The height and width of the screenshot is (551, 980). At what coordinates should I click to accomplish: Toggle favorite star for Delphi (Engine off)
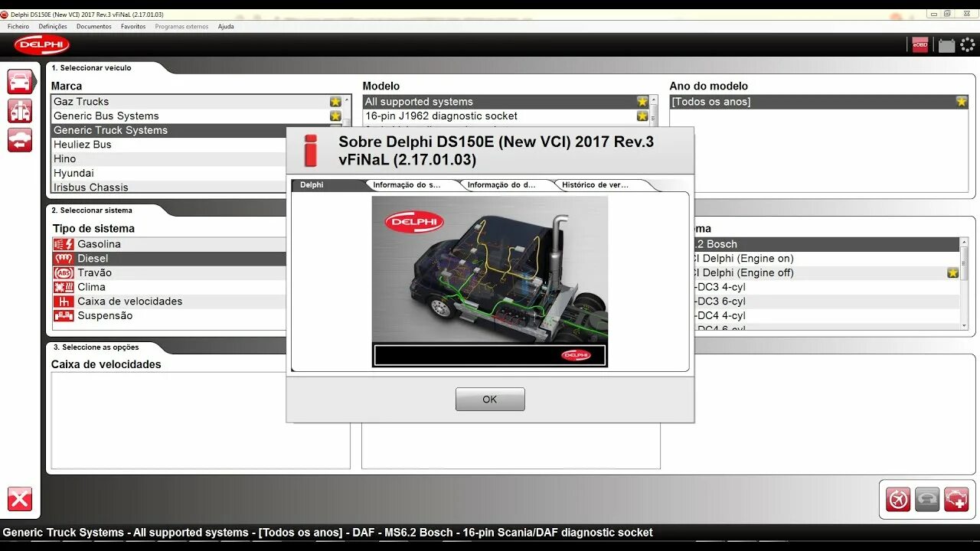pyautogui.click(x=952, y=273)
